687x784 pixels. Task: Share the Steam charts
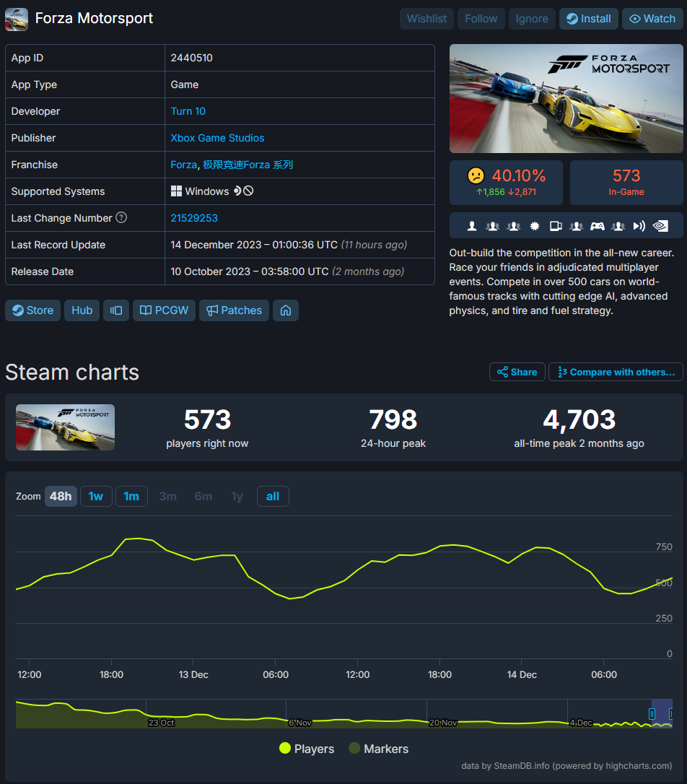pos(517,372)
